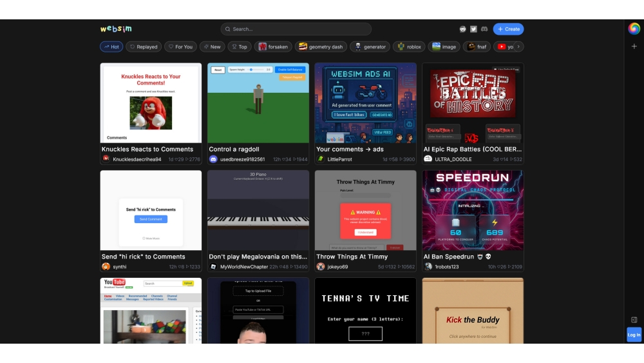Open the 3D Piano thumbnail
Viewport: 644px width, 363px height.
pos(258,210)
